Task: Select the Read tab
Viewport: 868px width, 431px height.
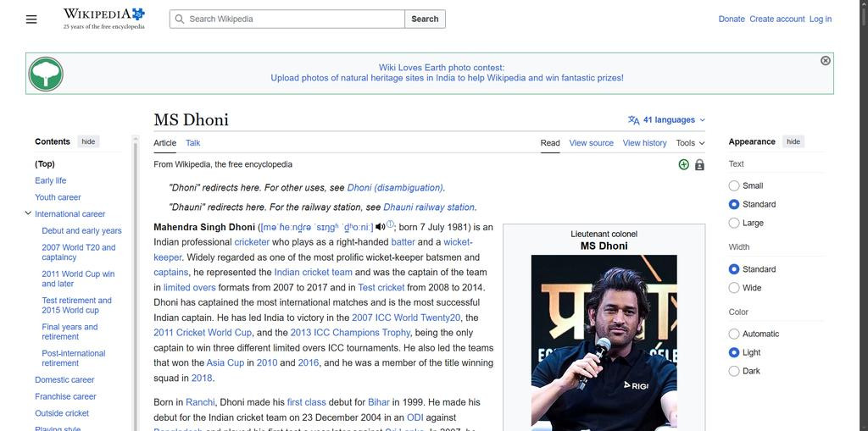Action: pos(550,143)
